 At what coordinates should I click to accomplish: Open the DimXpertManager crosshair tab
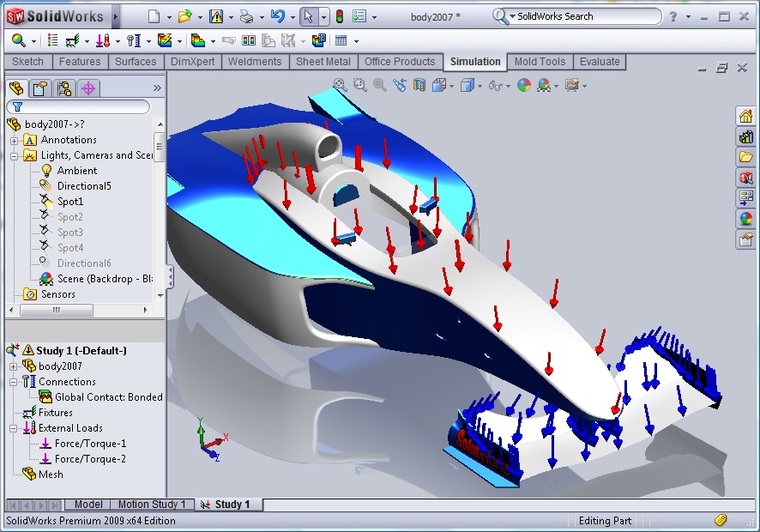click(88, 88)
